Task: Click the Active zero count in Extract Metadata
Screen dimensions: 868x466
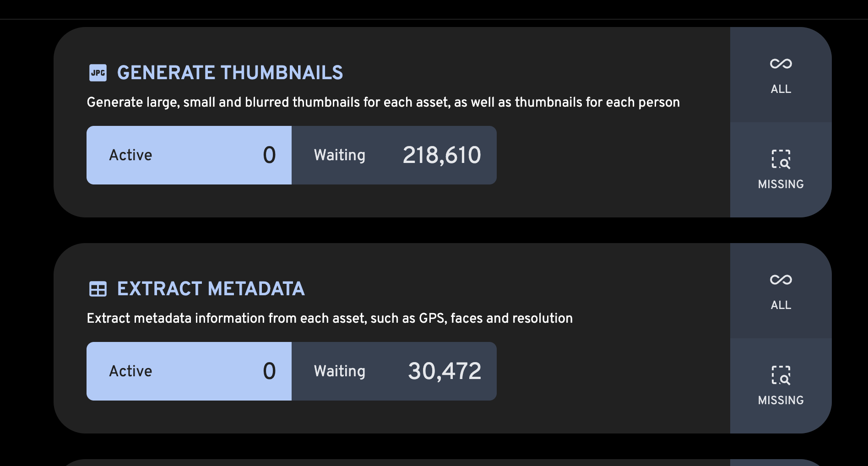Action: tap(269, 371)
